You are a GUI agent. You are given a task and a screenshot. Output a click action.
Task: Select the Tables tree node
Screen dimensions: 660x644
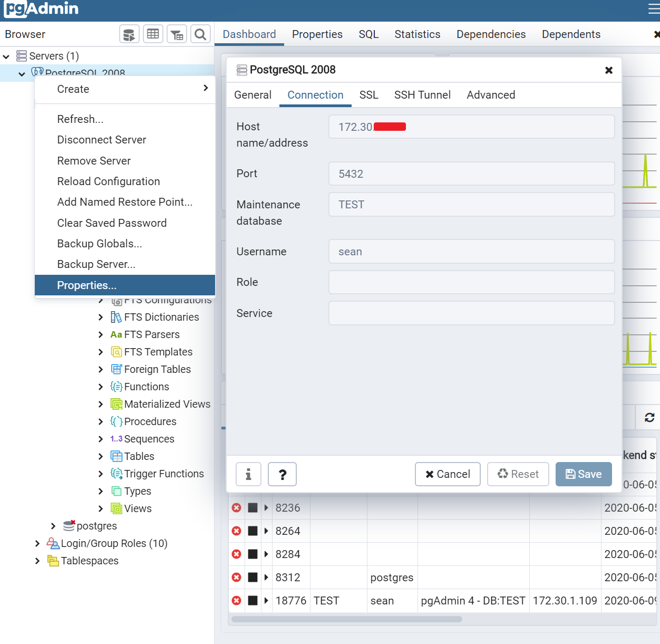(139, 456)
